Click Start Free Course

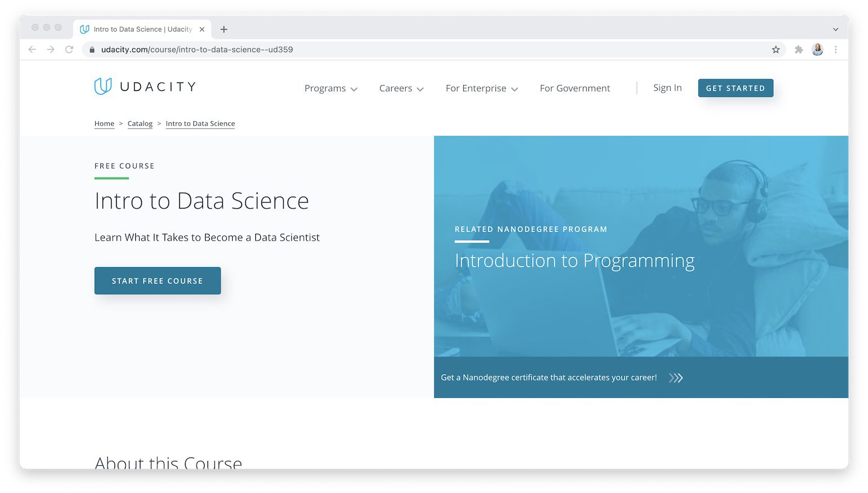pyautogui.click(x=157, y=281)
